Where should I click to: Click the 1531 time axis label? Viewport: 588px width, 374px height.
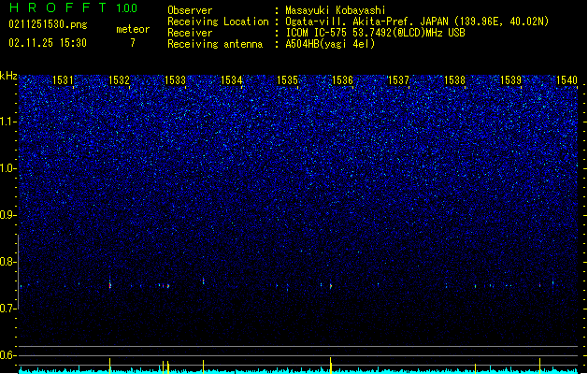pyautogui.click(x=63, y=79)
